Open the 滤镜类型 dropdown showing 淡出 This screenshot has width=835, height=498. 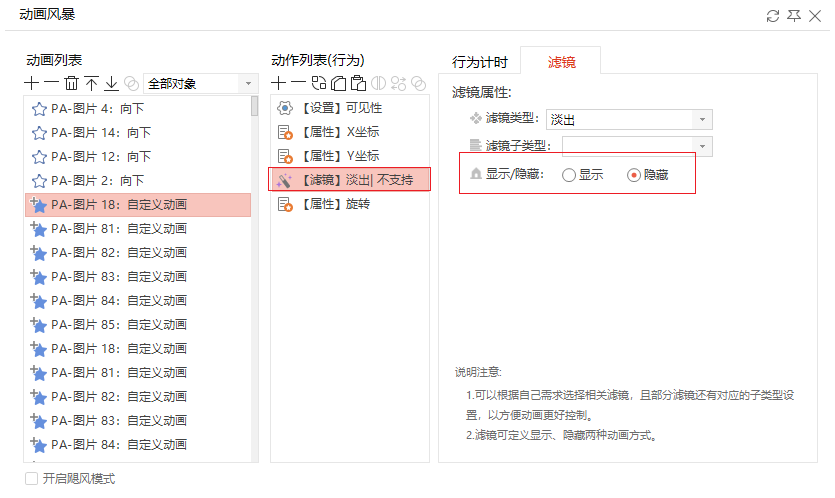click(x=629, y=119)
